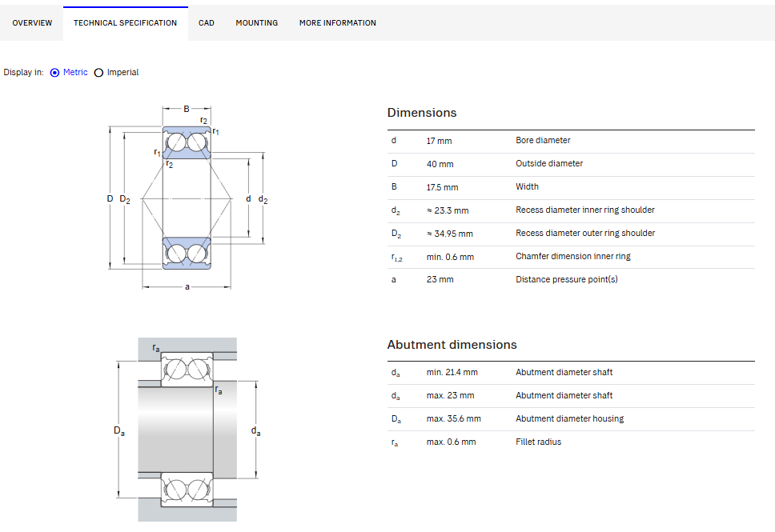Open the Overview tab
The image size is (775, 532).
32,22
